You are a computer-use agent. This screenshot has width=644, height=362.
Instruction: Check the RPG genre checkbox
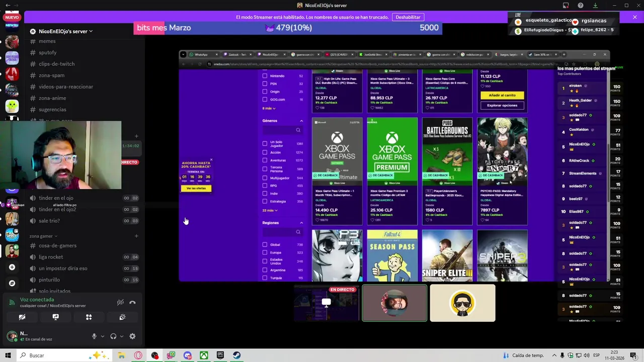(265, 186)
